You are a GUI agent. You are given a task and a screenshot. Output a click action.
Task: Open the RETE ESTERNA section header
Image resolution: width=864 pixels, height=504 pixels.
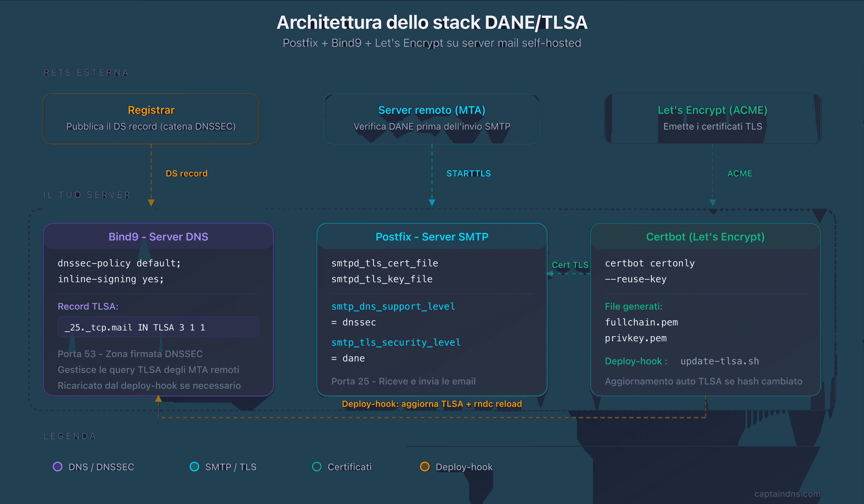[x=86, y=72]
